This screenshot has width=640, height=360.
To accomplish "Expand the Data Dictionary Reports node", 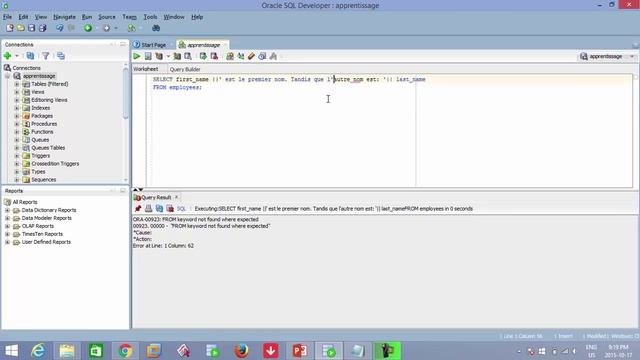I will [x=7, y=210].
